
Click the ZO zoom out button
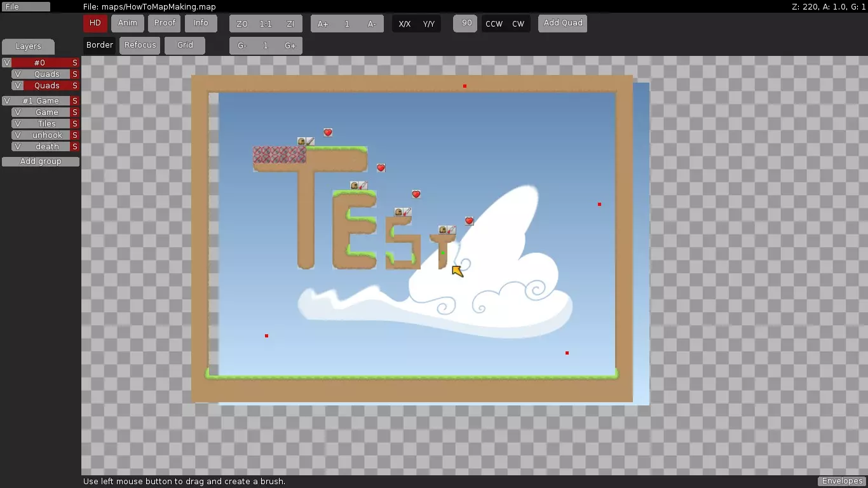pos(241,24)
